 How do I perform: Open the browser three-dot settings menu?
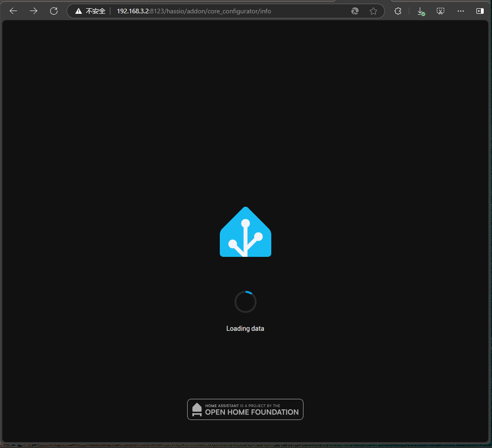tap(461, 11)
